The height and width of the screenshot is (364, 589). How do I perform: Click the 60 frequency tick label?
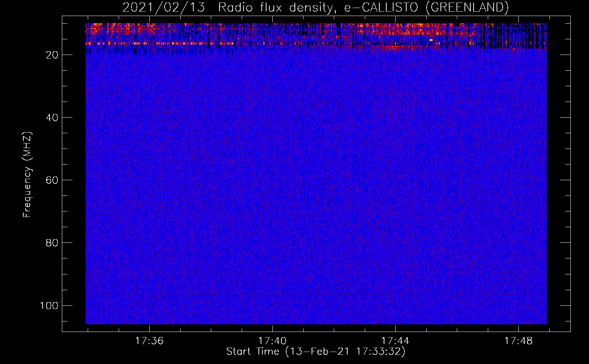pos(52,180)
